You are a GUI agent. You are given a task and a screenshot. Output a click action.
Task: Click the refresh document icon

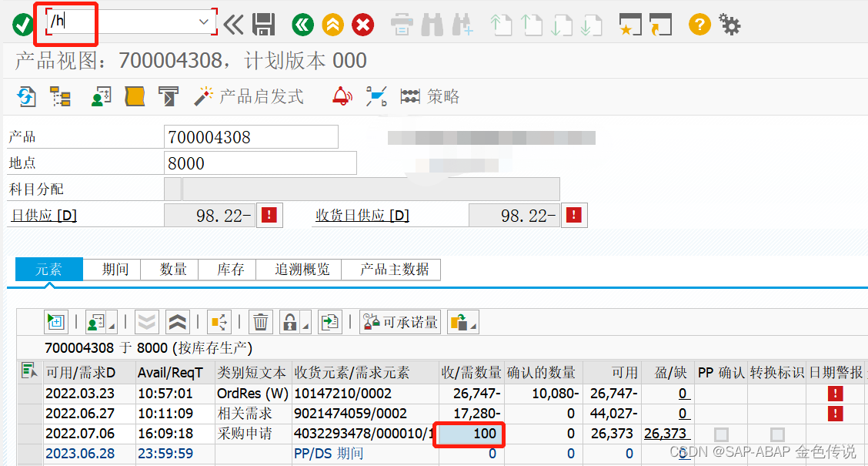click(x=26, y=96)
